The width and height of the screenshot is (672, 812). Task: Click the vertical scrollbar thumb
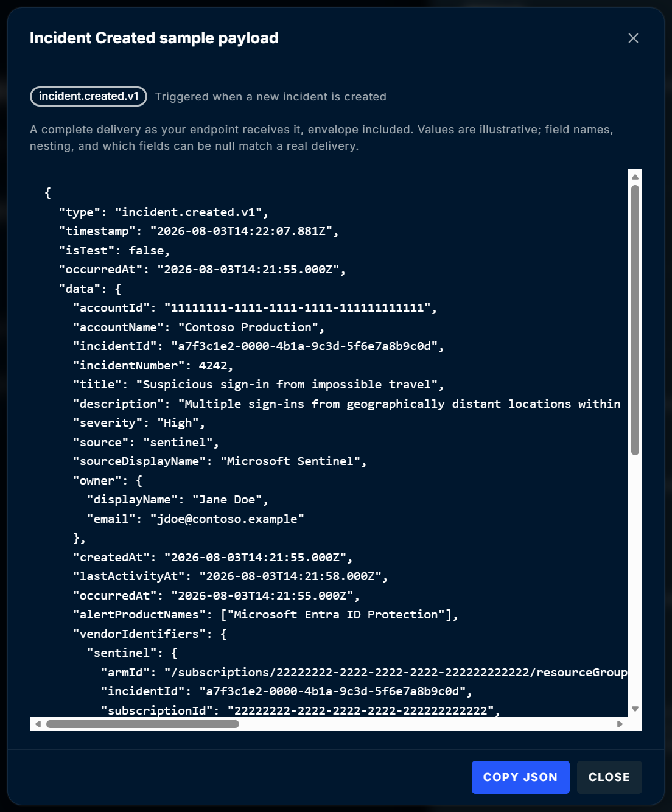click(635, 320)
